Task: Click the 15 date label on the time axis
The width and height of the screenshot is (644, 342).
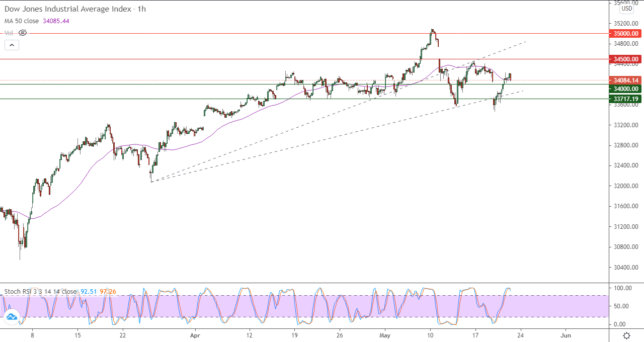Action: tap(77, 335)
